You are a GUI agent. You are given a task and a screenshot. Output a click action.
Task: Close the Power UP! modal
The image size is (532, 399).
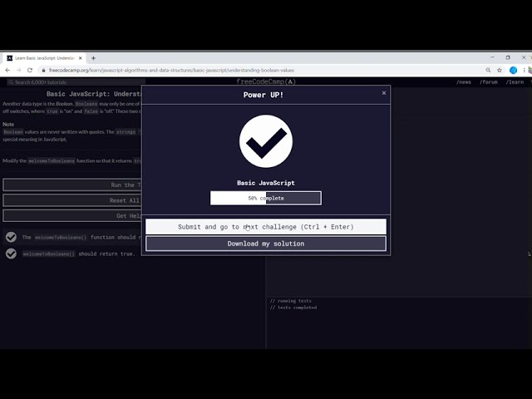tap(384, 93)
